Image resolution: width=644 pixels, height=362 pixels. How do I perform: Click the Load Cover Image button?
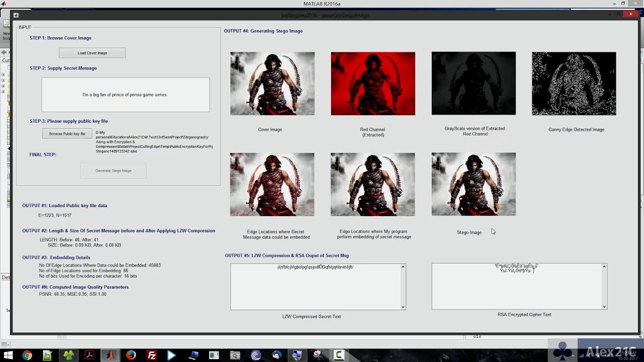click(x=92, y=53)
